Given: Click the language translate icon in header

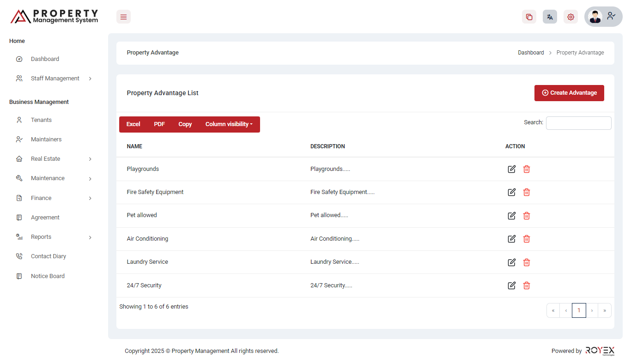Looking at the screenshot, I should 550,17.
